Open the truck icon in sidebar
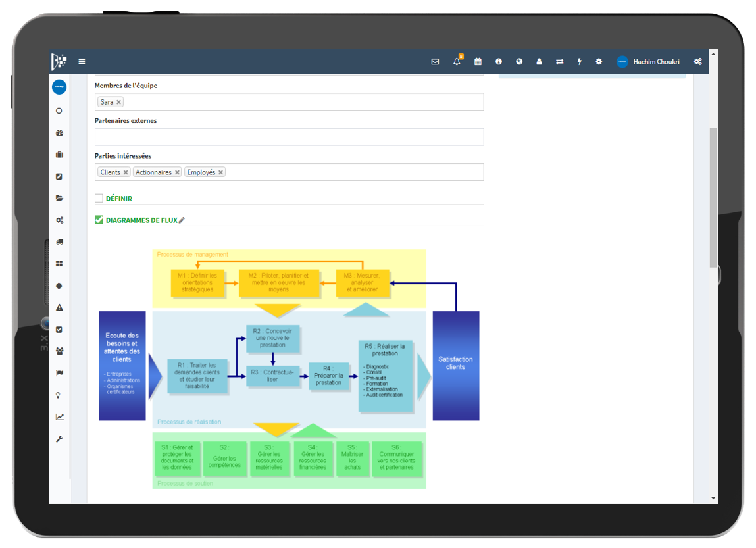The width and height of the screenshot is (756, 548). tap(59, 242)
